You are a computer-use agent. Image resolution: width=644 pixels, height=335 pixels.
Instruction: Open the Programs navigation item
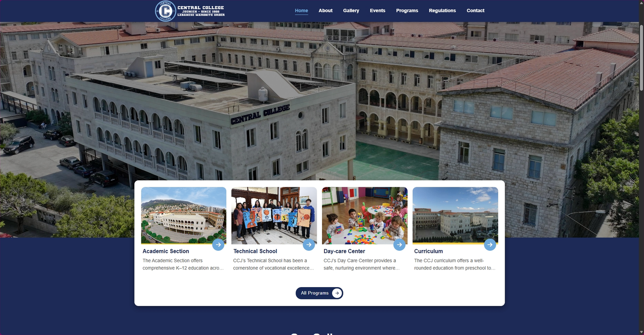407,10
